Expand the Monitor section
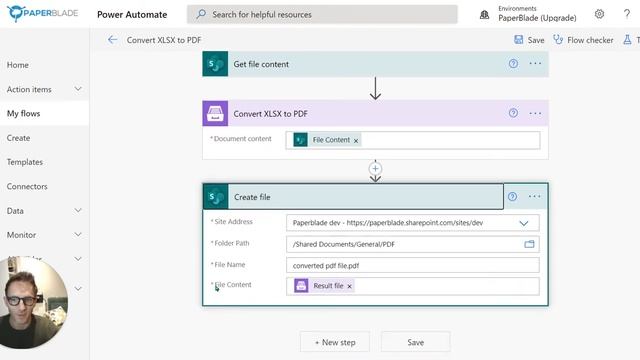 pyautogui.click(x=78, y=234)
